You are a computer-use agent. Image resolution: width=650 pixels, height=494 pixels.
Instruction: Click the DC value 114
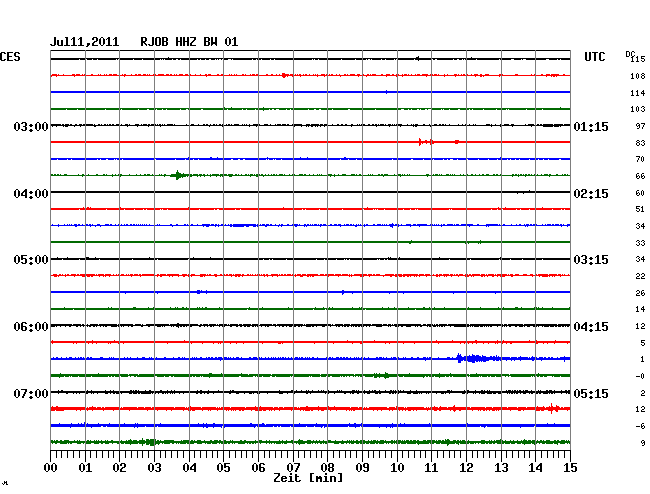pyautogui.click(x=638, y=93)
